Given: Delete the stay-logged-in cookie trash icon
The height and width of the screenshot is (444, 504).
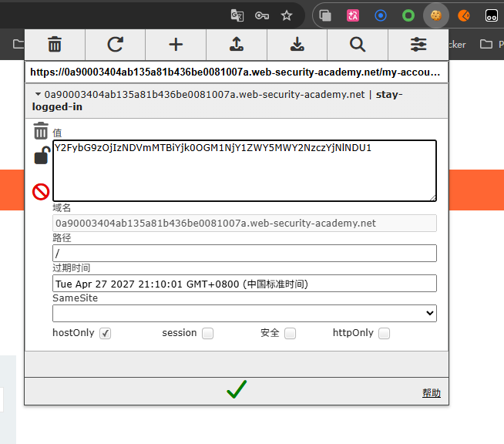Looking at the screenshot, I should (41, 131).
